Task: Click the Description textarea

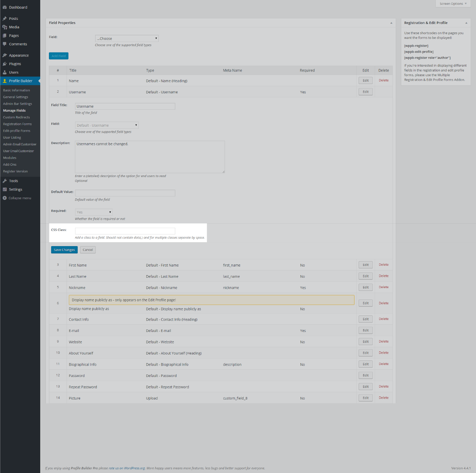Action: (150, 157)
